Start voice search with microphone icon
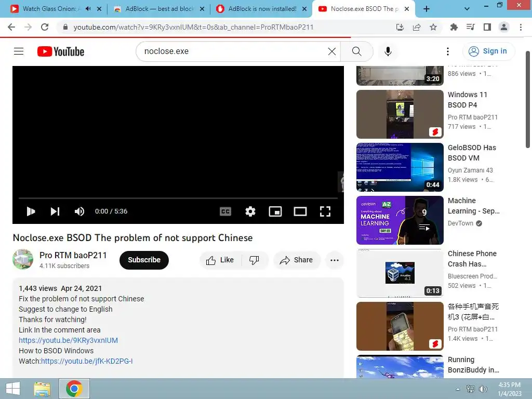This screenshot has width=532, height=399. click(388, 51)
